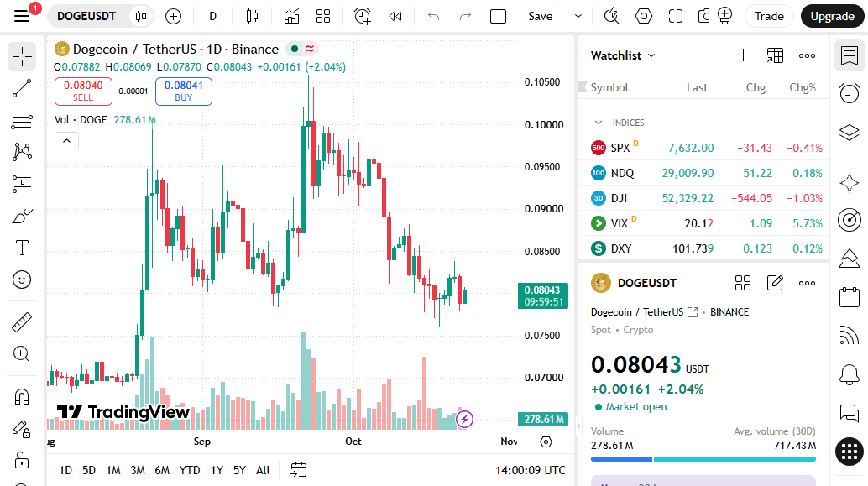Select the Text tool
868x486 pixels.
[x=22, y=248]
